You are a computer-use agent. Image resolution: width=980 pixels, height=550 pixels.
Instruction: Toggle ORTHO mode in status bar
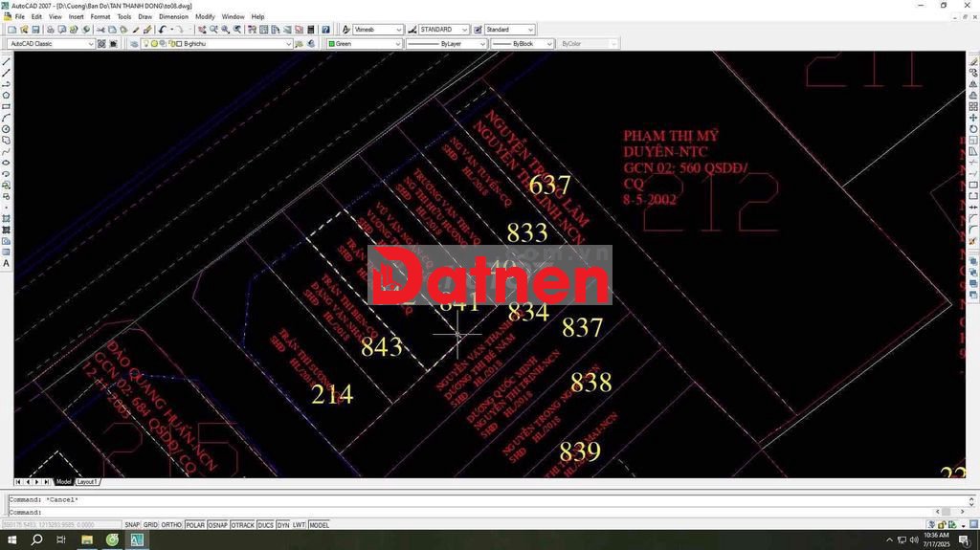coord(171,525)
